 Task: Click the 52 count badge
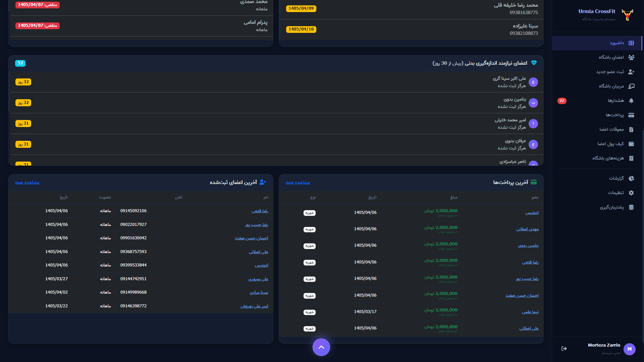coord(20,63)
